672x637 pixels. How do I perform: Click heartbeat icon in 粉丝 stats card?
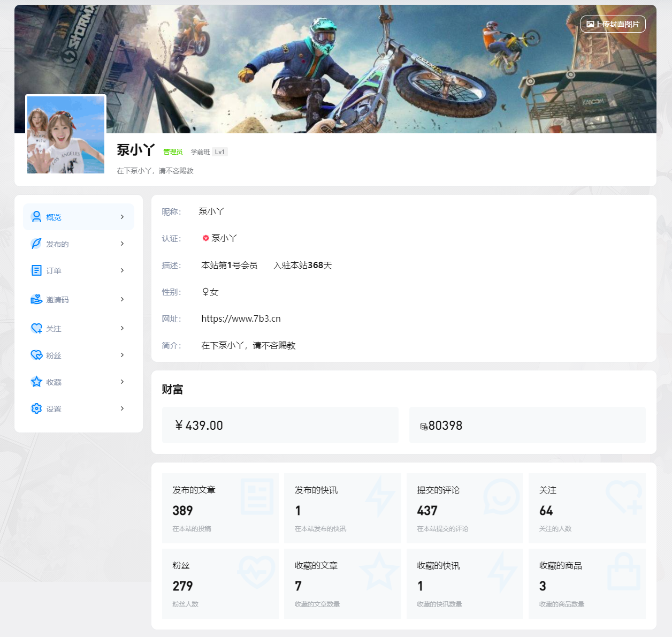pos(257,572)
